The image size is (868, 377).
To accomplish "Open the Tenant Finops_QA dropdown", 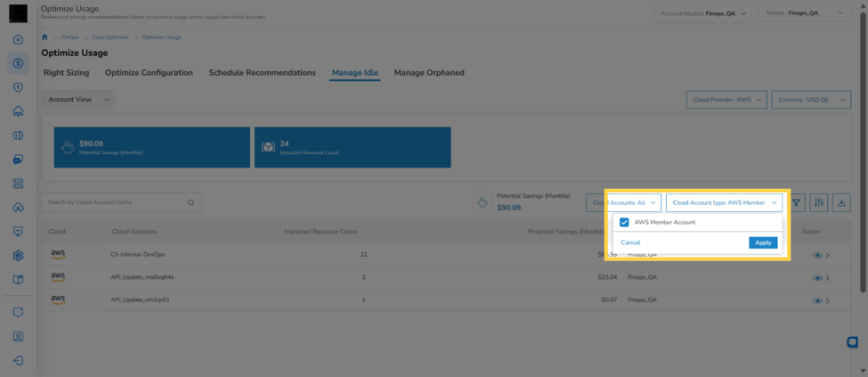I will [804, 12].
